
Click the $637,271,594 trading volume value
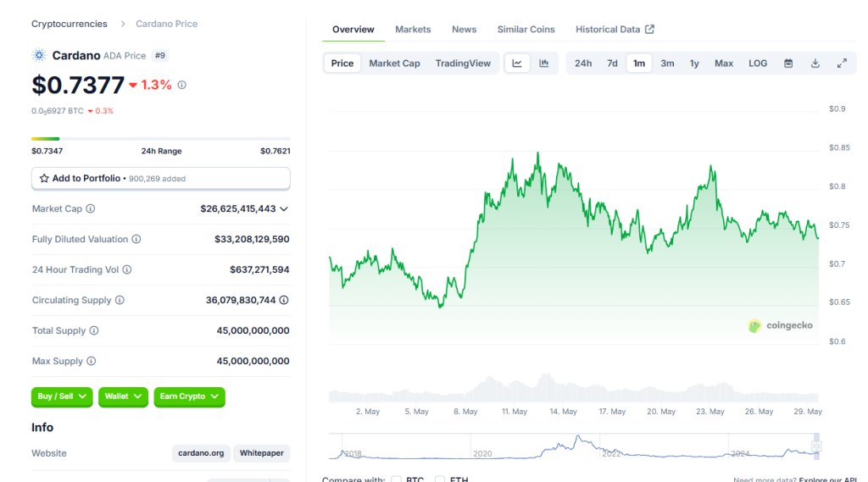point(259,269)
